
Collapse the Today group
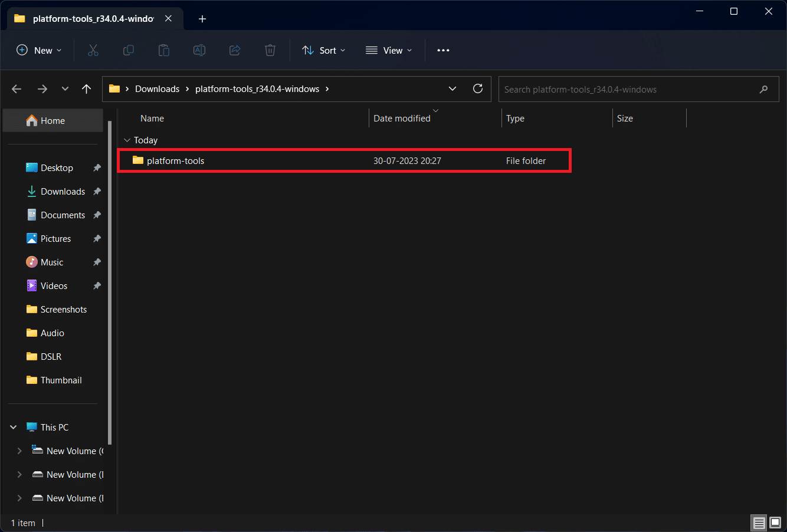coord(127,140)
